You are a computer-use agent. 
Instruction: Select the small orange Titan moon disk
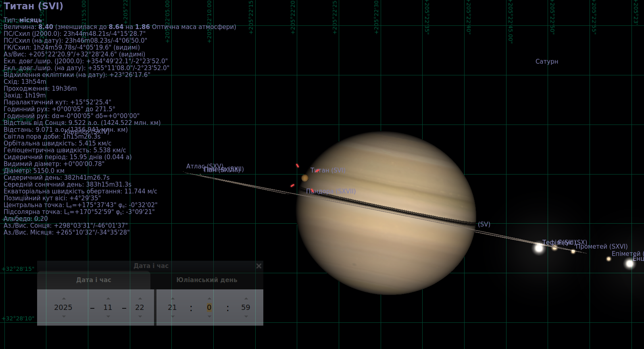point(305,178)
